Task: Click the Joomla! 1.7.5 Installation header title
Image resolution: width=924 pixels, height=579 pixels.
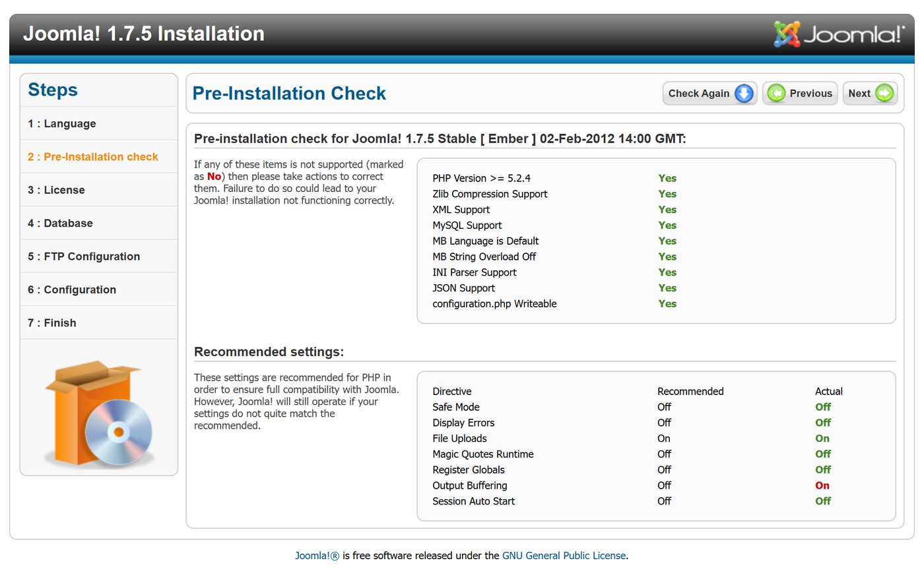Action: click(144, 34)
